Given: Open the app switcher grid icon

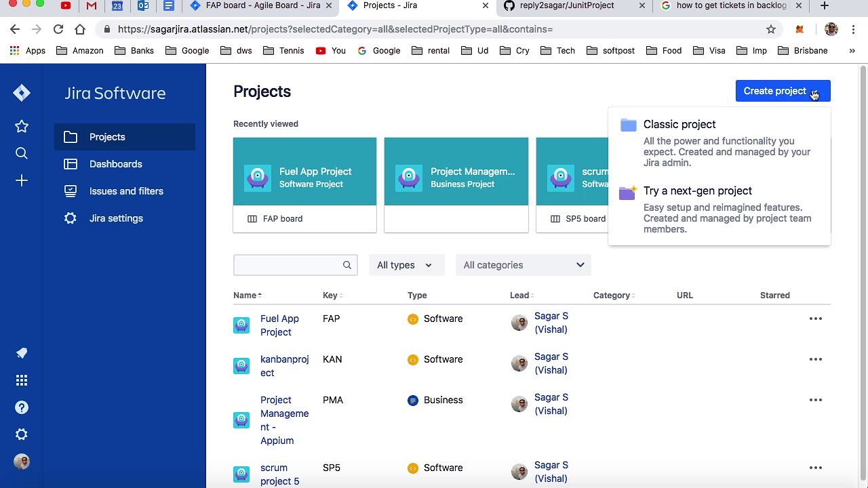Looking at the screenshot, I should pos(22,380).
